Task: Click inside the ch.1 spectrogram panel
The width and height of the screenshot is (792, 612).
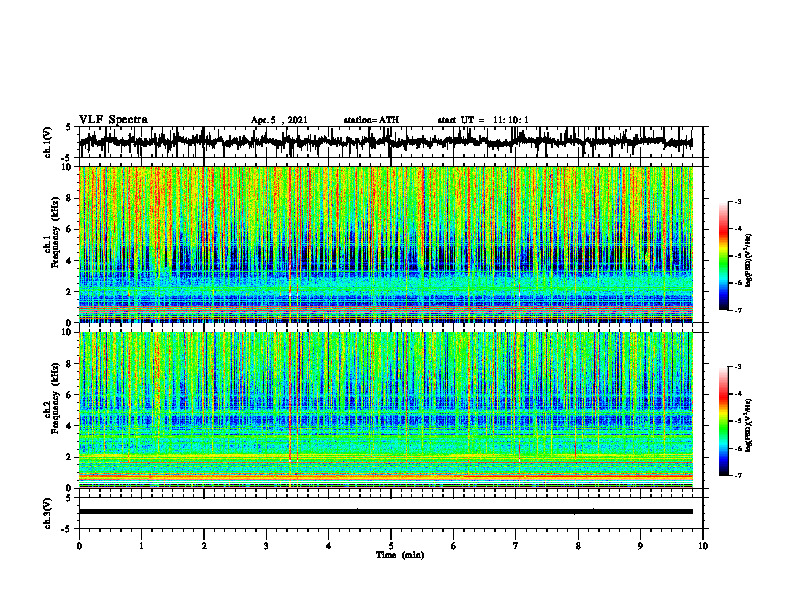Action: pyautogui.click(x=386, y=244)
